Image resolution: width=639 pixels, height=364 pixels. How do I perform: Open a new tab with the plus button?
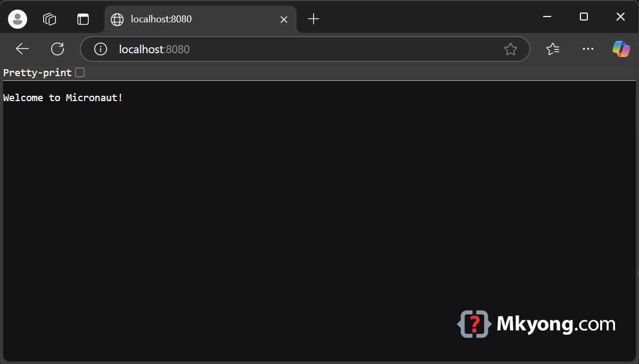tap(313, 19)
